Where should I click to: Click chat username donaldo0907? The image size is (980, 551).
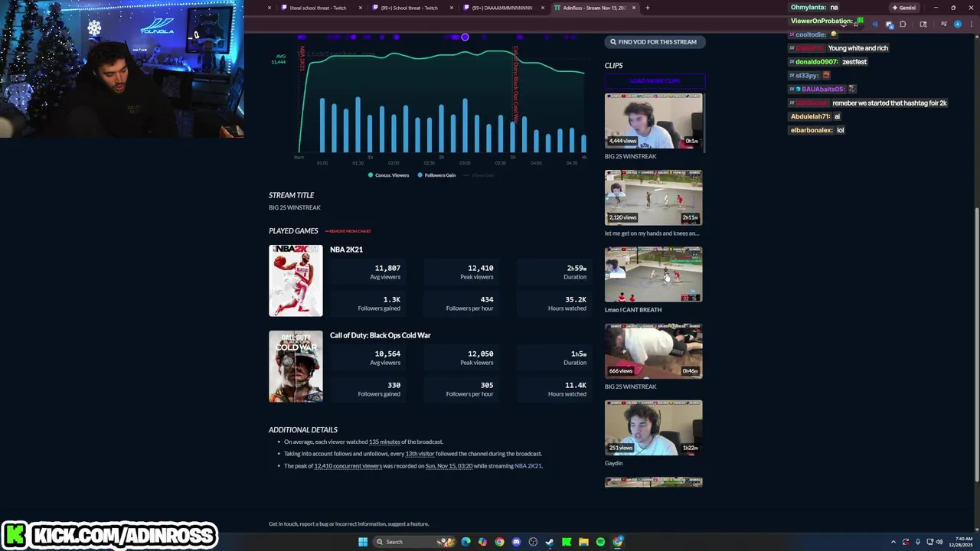[x=816, y=62]
